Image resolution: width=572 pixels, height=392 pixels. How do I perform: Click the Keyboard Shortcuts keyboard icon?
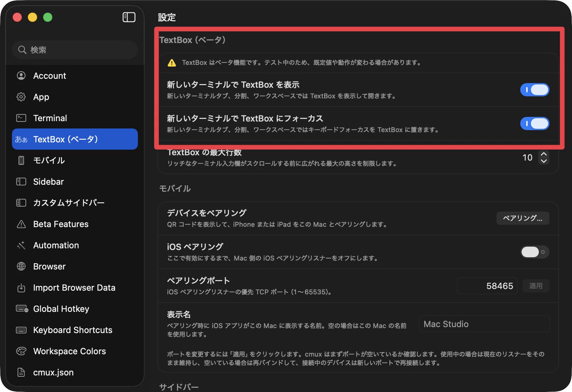(x=21, y=330)
